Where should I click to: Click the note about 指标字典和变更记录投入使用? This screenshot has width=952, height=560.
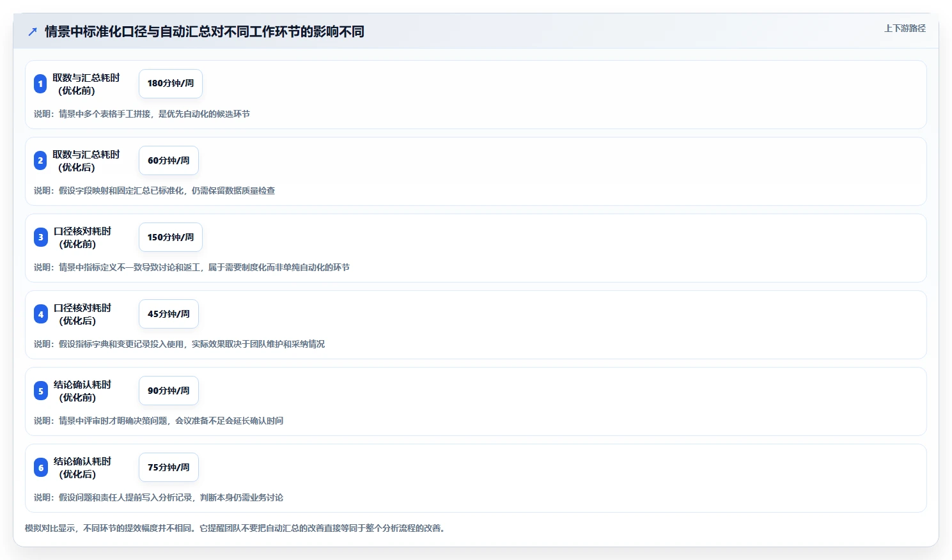pyautogui.click(x=180, y=344)
